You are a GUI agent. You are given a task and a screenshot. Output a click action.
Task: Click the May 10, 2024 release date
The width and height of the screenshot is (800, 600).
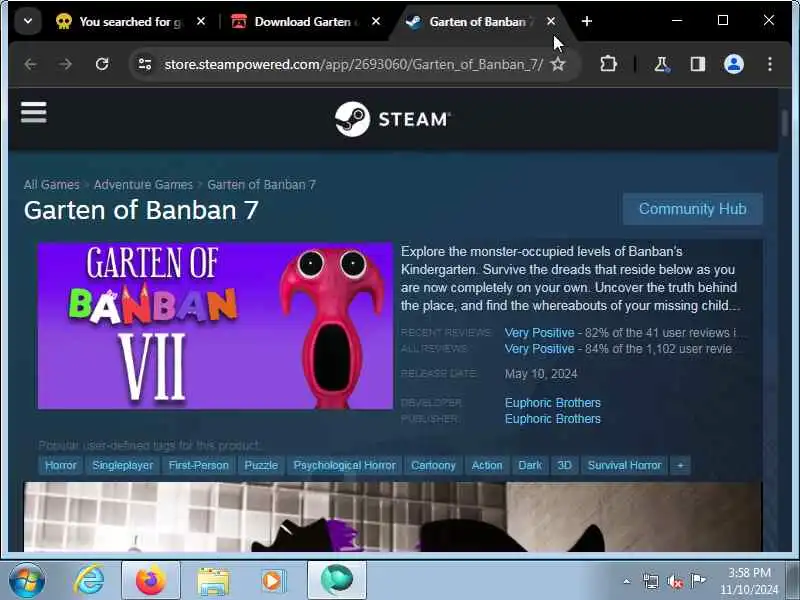pyautogui.click(x=541, y=374)
